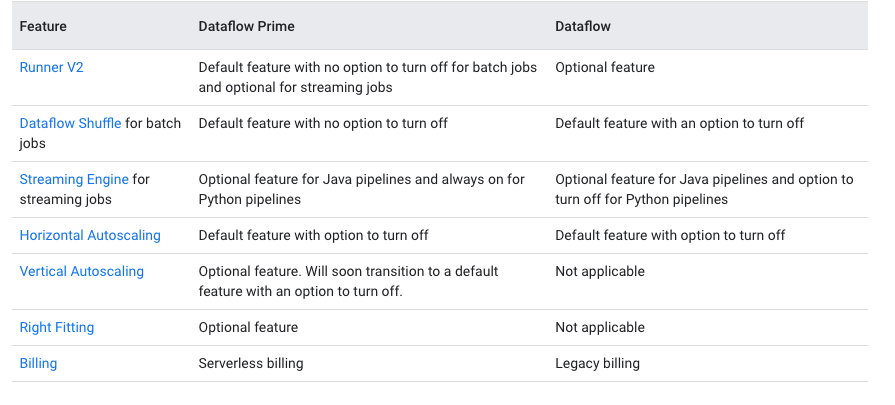
Task: Click the 'always on for Python pipelines' cell
Action: pyautogui.click(x=361, y=189)
